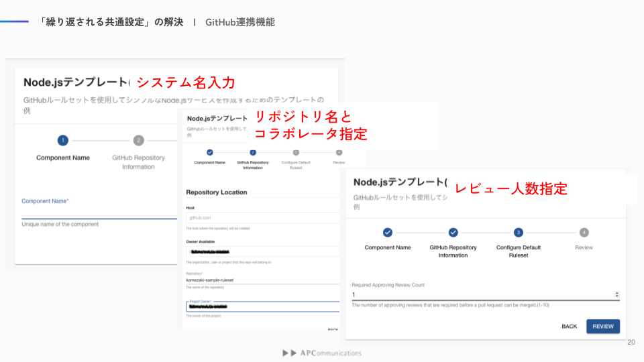Click Component Name checkmark in middle panel
The width and height of the screenshot is (644, 362).
point(210,152)
